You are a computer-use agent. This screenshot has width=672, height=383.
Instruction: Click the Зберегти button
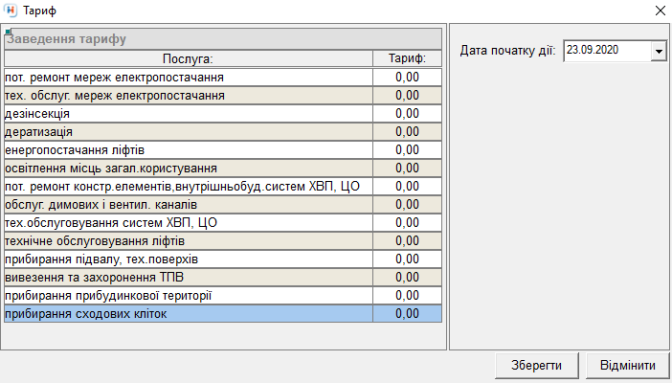(x=537, y=365)
